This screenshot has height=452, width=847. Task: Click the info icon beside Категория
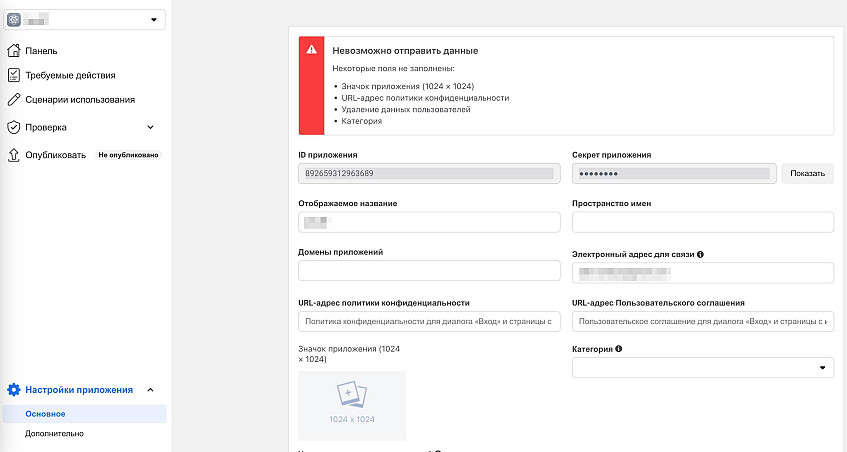[619, 349]
